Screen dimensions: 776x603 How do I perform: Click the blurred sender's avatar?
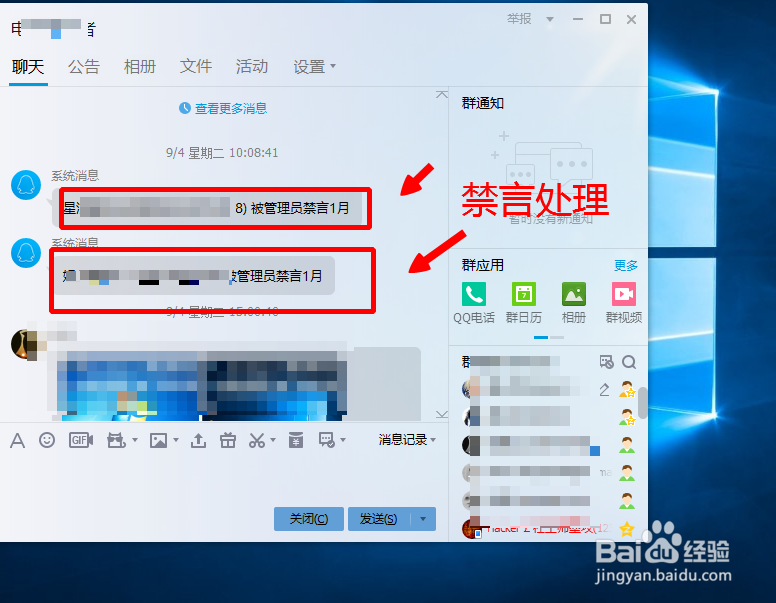point(25,345)
